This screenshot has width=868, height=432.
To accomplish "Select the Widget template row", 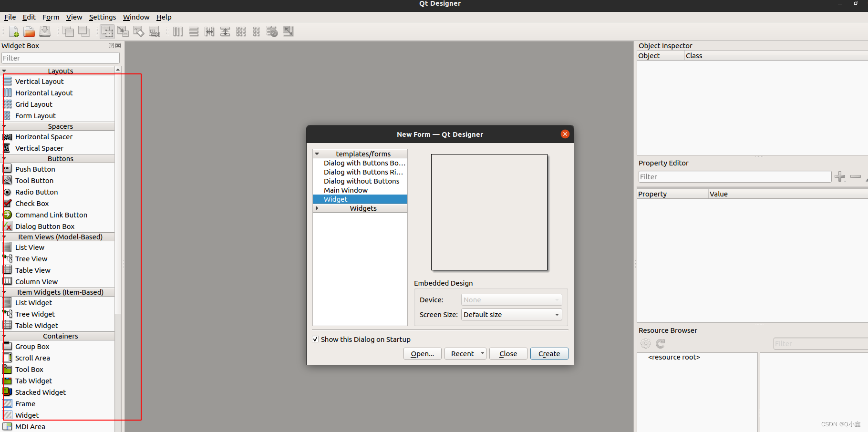I will click(360, 199).
